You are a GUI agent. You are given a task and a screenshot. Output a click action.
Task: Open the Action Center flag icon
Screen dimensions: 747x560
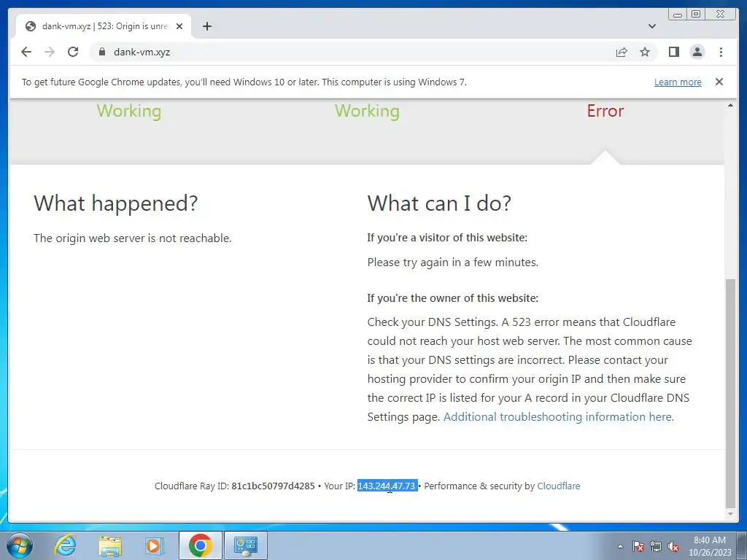pos(638,546)
